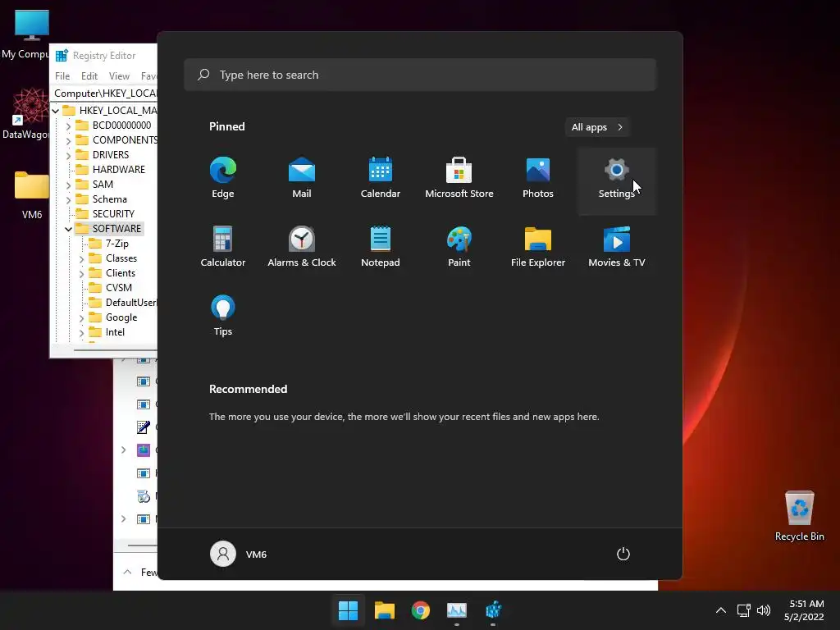
Task: Expand the DRIVERS registry key
Action: click(69, 155)
